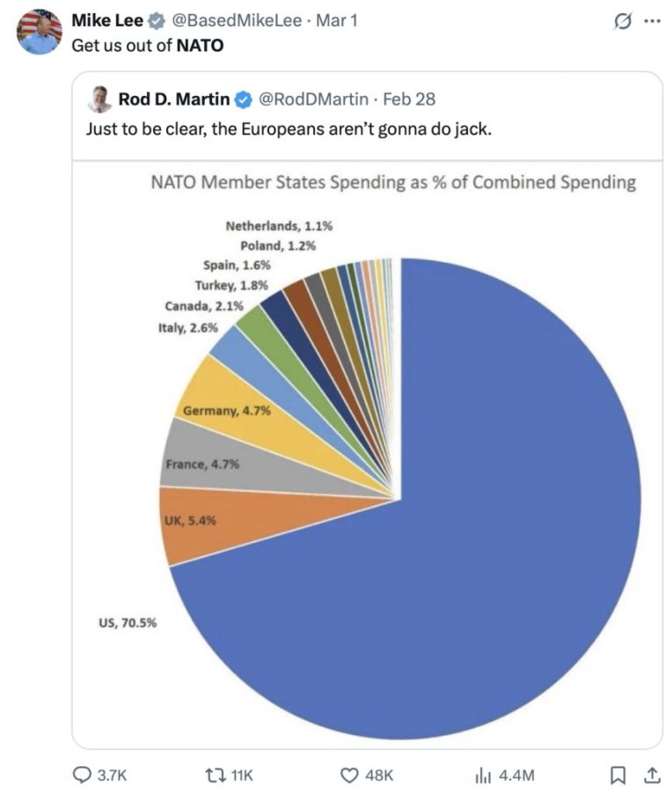Open view analytics bar chart icon
Image resolution: width=672 pixels, height=792 pixels.
click(481, 774)
